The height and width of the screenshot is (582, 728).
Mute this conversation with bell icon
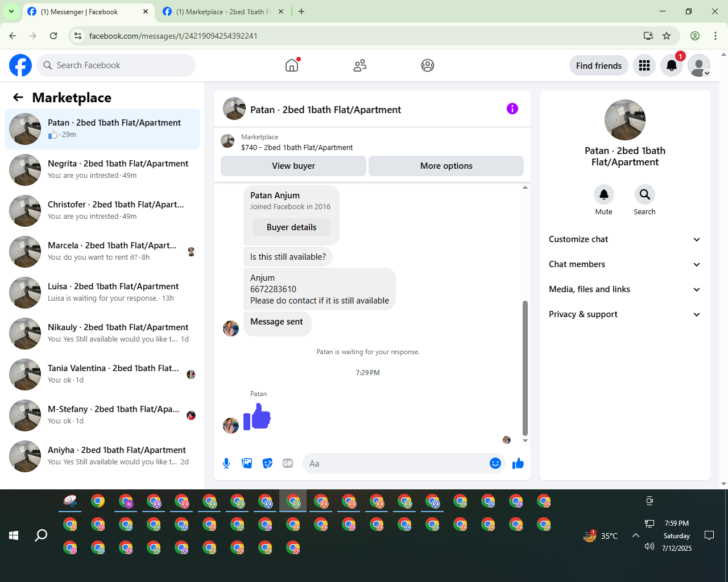coord(604,194)
